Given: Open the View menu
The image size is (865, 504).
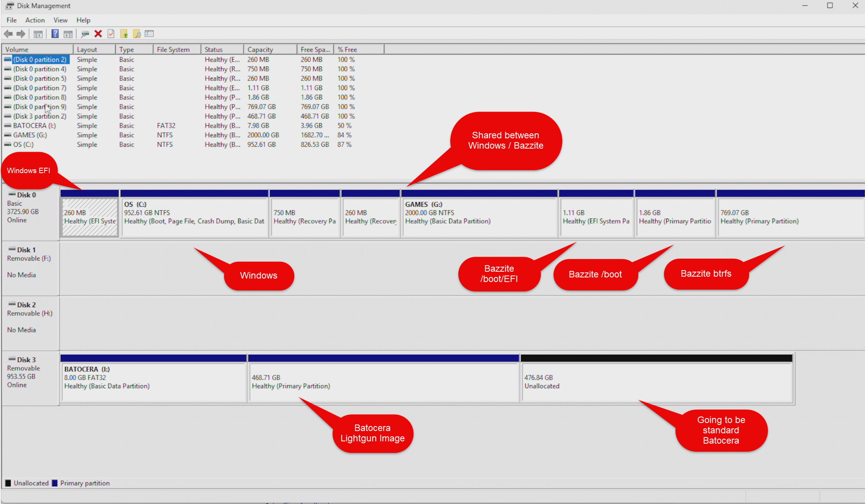Looking at the screenshot, I should pos(60,20).
